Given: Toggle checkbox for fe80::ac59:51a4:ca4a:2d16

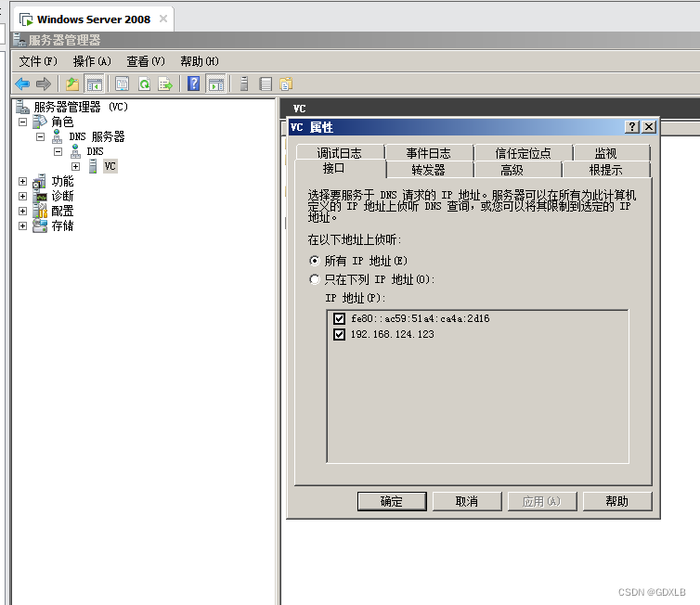Looking at the screenshot, I should click(339, 318).
